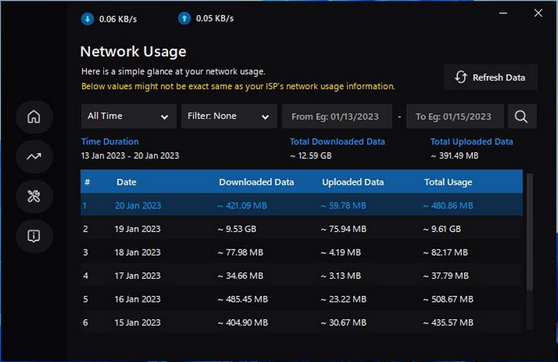Click the Date column header
The height and width of the screenshot is (362, 558).
(x=126, y=182)
